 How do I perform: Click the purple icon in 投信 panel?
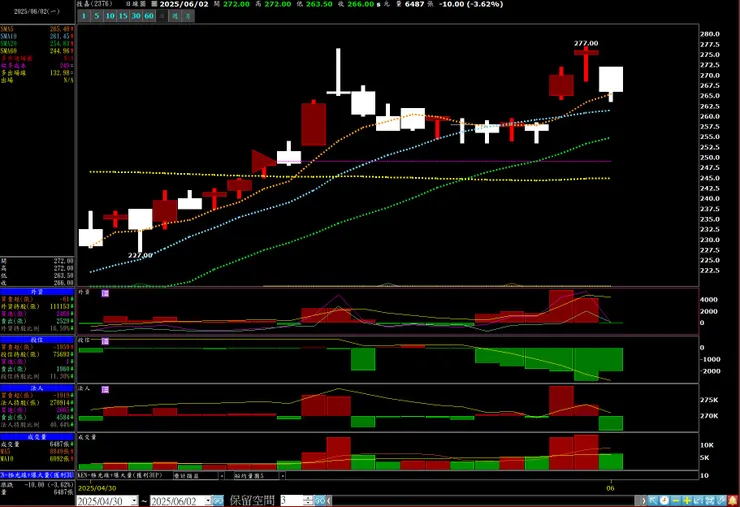click(x=105, y=341)
